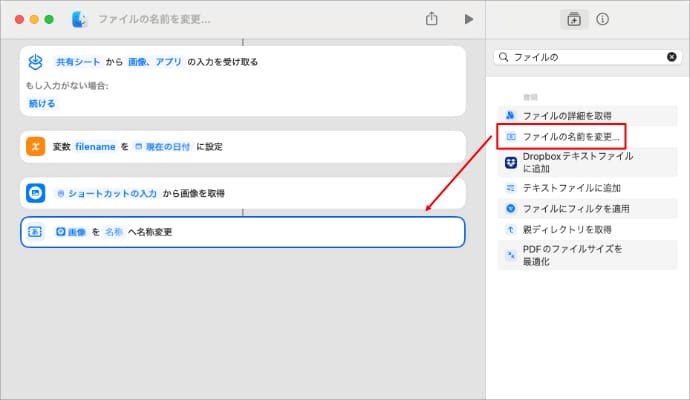The height and width of the screenshot is (400, 690).
Task: Select the ファイルの名前を変更 action
Action: point(570,136)
